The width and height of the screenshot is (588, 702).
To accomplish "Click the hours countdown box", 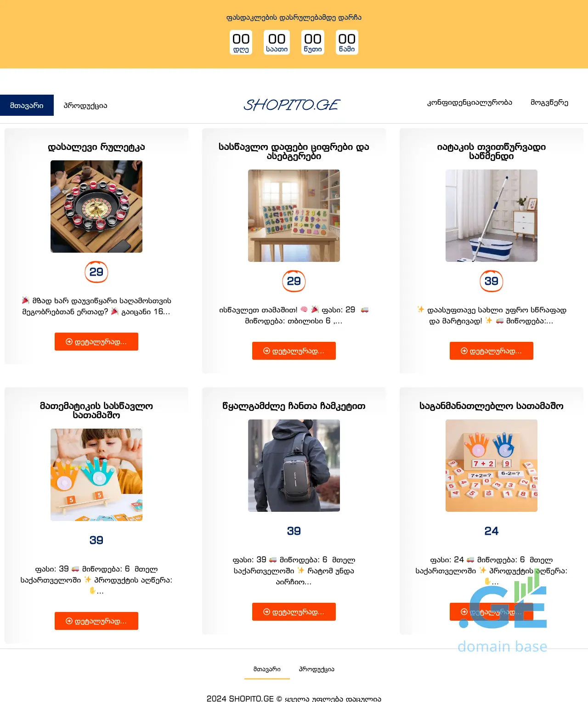I will tap(277, 42).
